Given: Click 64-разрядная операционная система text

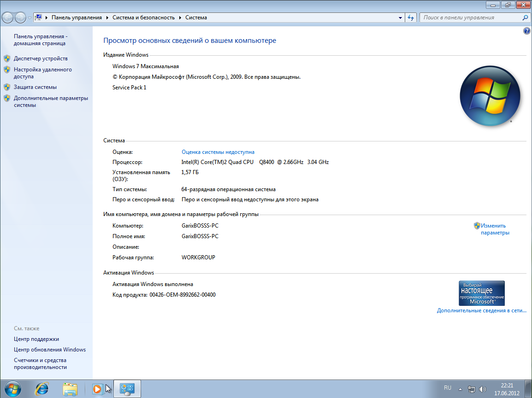Looking at the screenshot, I should click(x=228, y=189).
